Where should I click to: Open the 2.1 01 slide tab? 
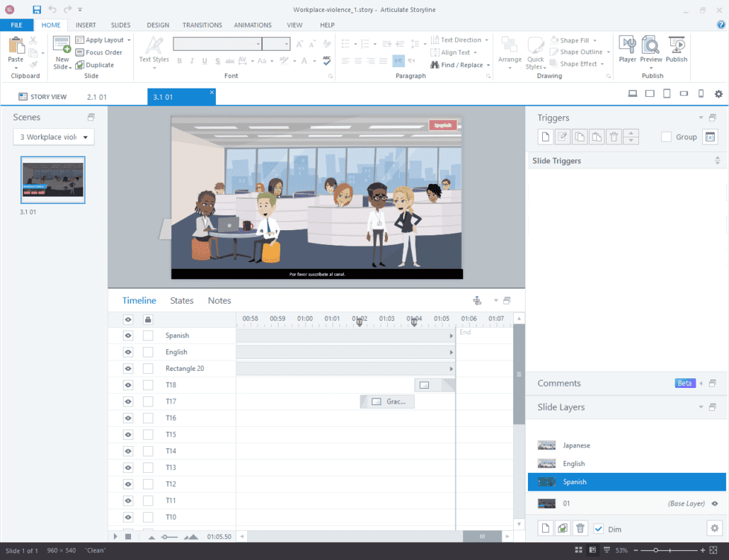click(x=97, y=97)
